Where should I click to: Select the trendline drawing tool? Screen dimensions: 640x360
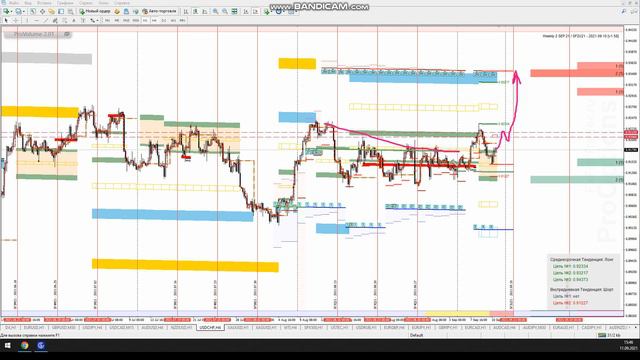click(x=46, y=20)
